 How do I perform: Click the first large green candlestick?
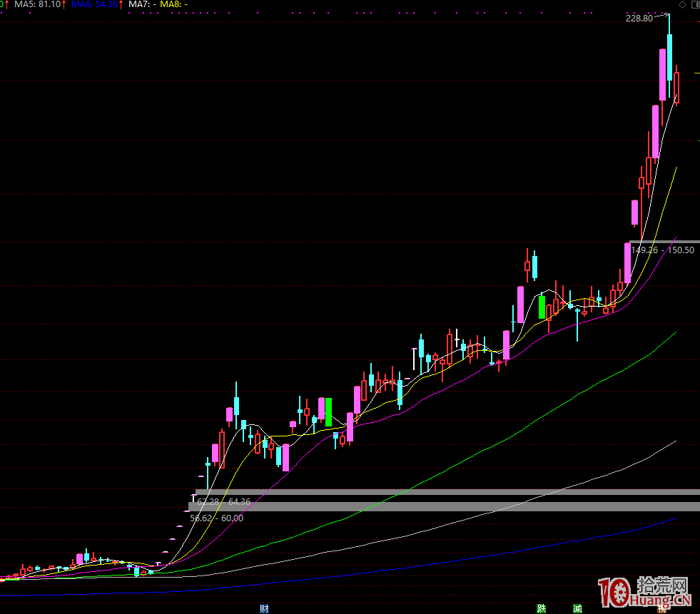click(x=328, y=411)
